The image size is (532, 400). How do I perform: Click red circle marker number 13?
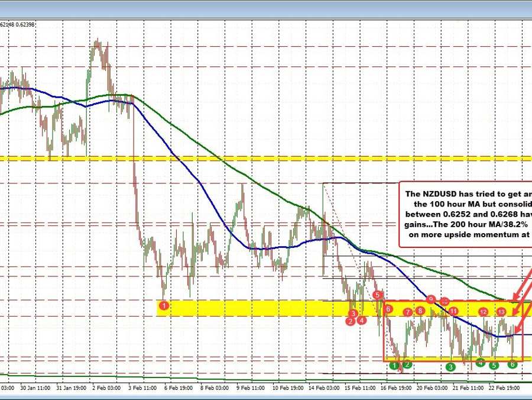click(501, 311)
